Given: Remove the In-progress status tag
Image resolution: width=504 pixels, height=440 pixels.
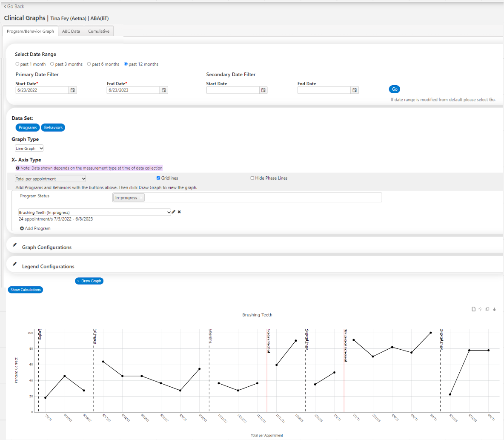Looking at the screenshot, I should coord(141,198).
